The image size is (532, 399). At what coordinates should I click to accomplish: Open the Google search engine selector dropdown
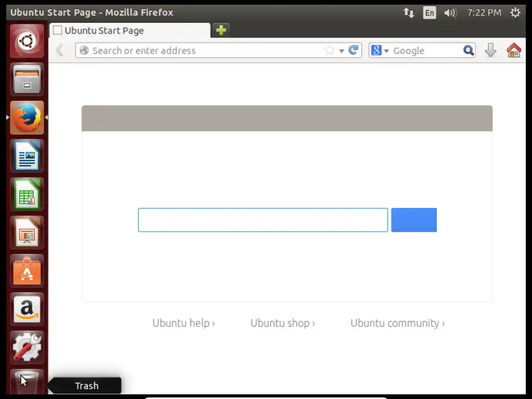pos(380,50)
